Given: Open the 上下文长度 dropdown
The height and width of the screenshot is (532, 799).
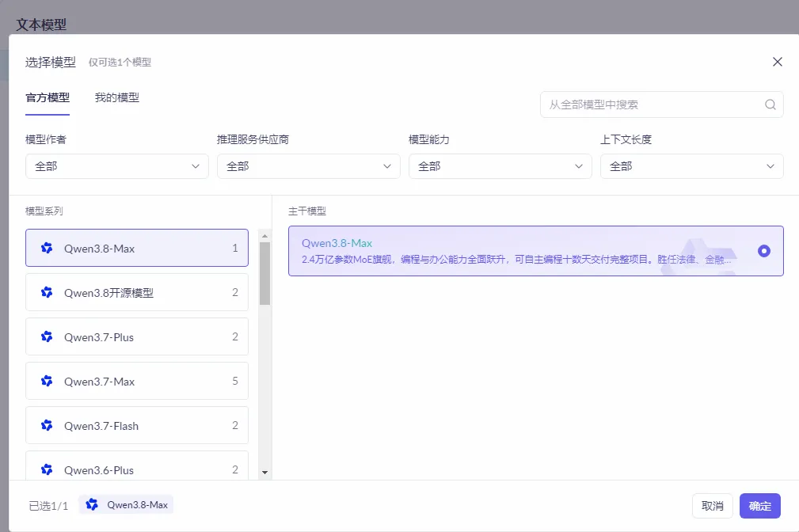Looking at the screenshot, I should (x=692, y=166).
